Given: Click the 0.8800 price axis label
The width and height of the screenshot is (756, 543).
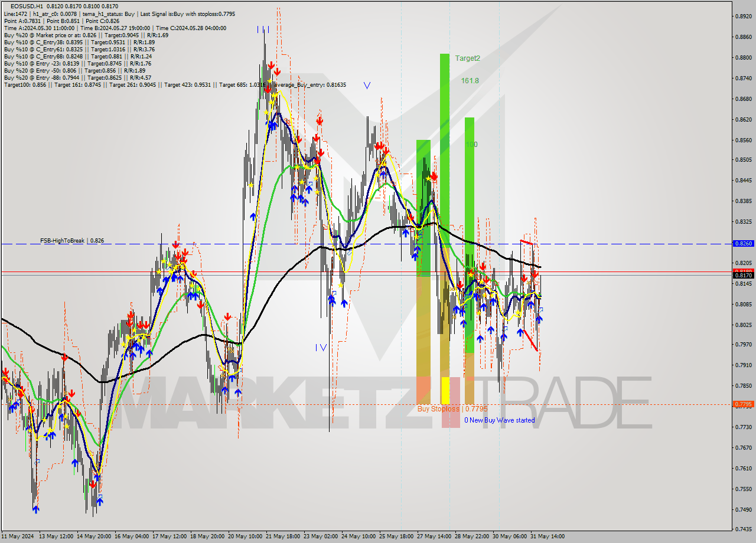Looking at the screenshot, I should (x=742, y=58).
